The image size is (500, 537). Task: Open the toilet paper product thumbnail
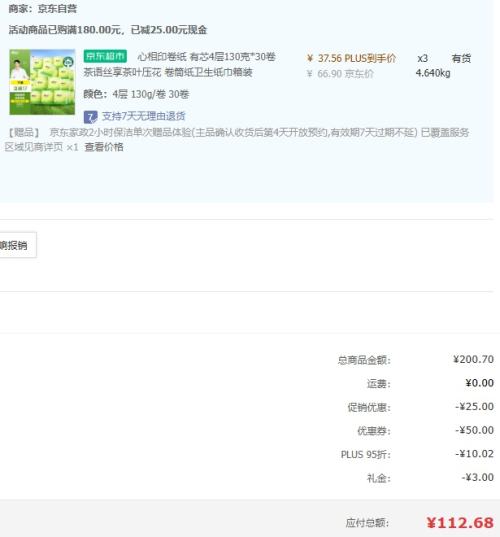[x=42, y=82]
